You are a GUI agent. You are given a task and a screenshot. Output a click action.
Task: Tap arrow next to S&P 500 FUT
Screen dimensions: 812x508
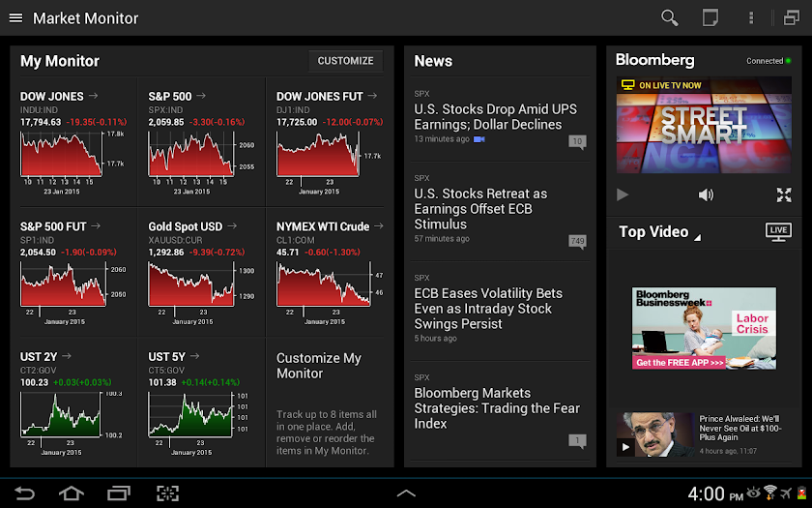96,225
